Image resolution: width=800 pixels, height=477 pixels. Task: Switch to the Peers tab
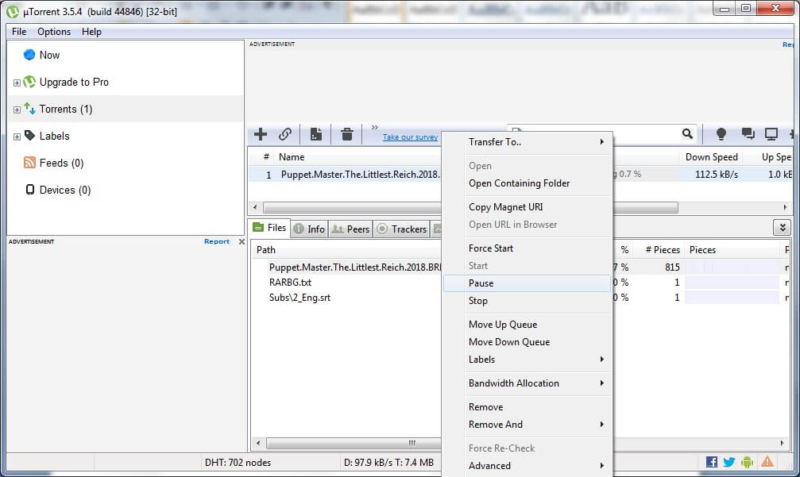tap(351, 229)
